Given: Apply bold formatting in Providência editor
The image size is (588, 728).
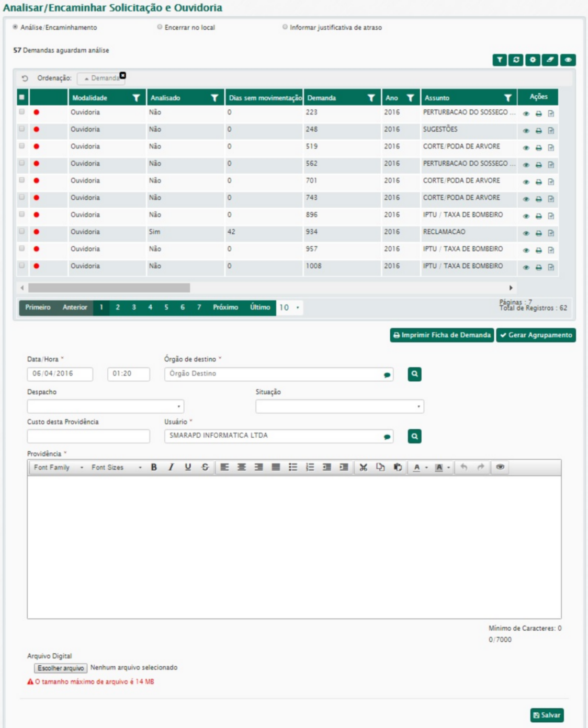Looking at the screenshot, I should tap(154, 468).
